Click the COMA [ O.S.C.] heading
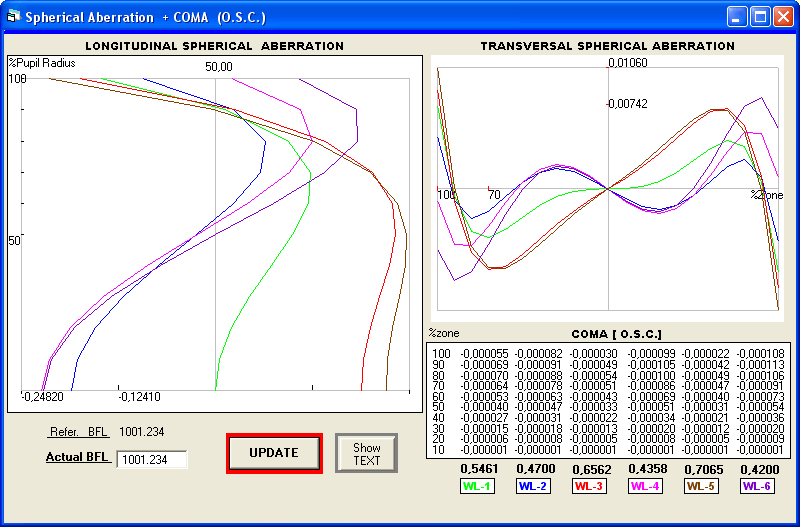This screenshot has width=800, height=527. (616, 335)
